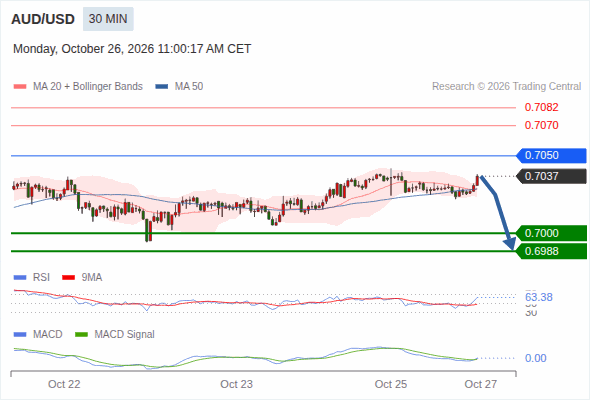Click the MA 50 legend label
Viewport: 590px width, 400px height.
pos(189,87)
